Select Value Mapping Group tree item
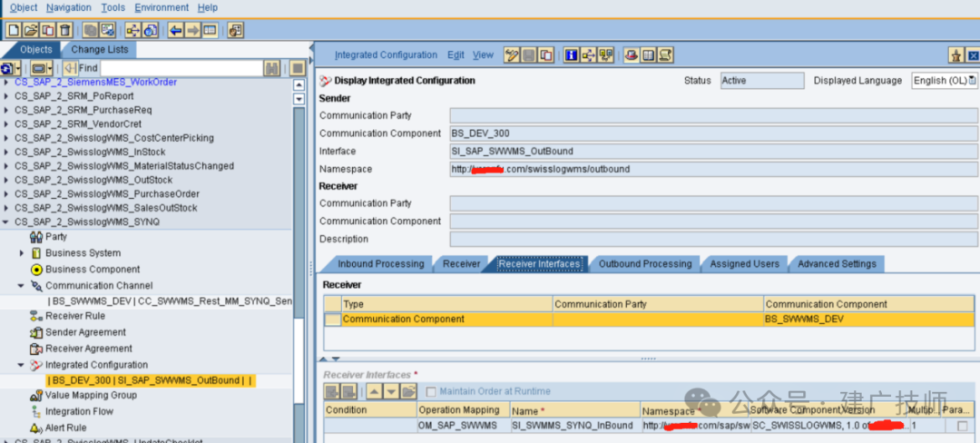This screenshot has width=980, height=443. 91,396
